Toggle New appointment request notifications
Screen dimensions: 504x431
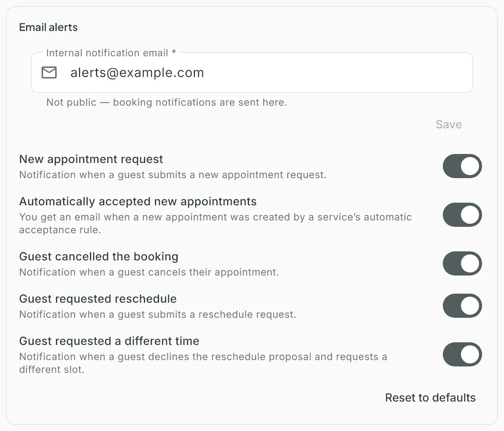tap(462, 166)
